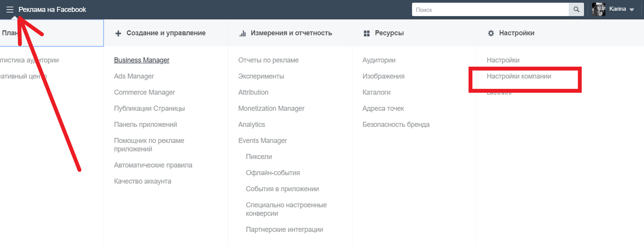The width and height of the screenshot is (644, 246).
Task: Open Commerce Manager
Action: tap(144, 92)
